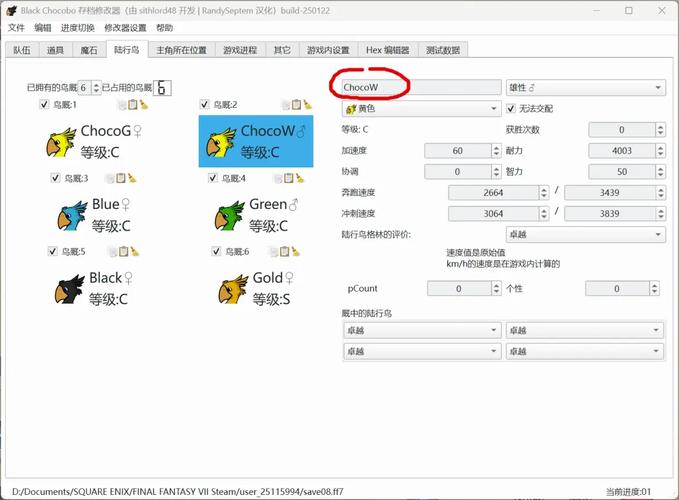
Task: Select the Gold chocobo icon
Action: 233,289
